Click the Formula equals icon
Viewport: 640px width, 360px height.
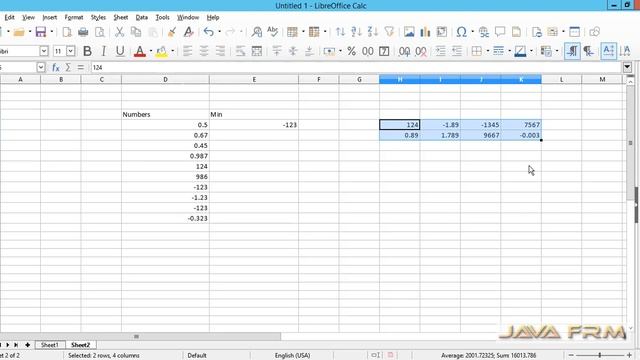click(x=80, y=67)
